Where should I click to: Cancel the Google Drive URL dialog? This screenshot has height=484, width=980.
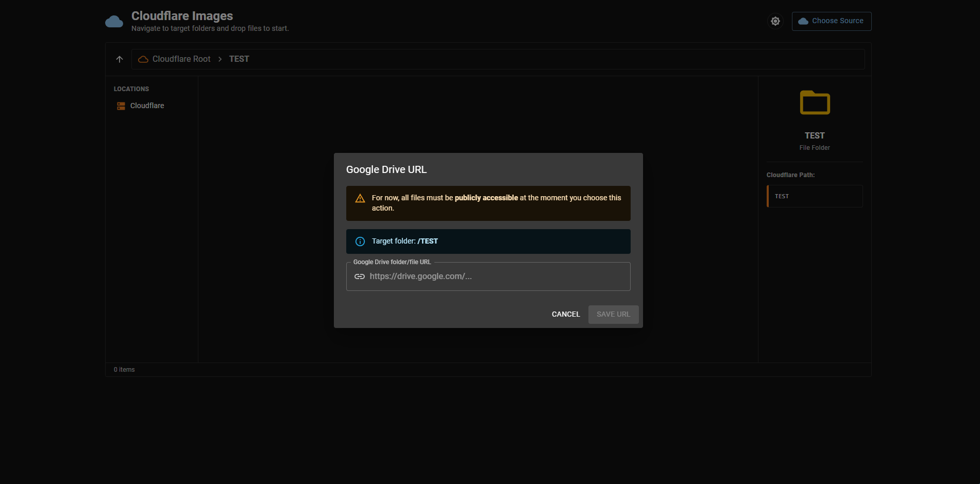[566, 315]
